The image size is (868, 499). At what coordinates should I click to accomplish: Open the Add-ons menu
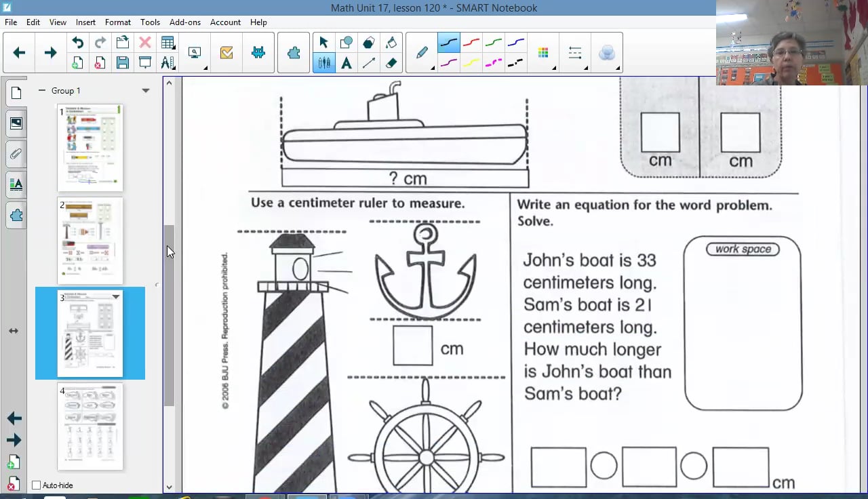tap(185, 22)
